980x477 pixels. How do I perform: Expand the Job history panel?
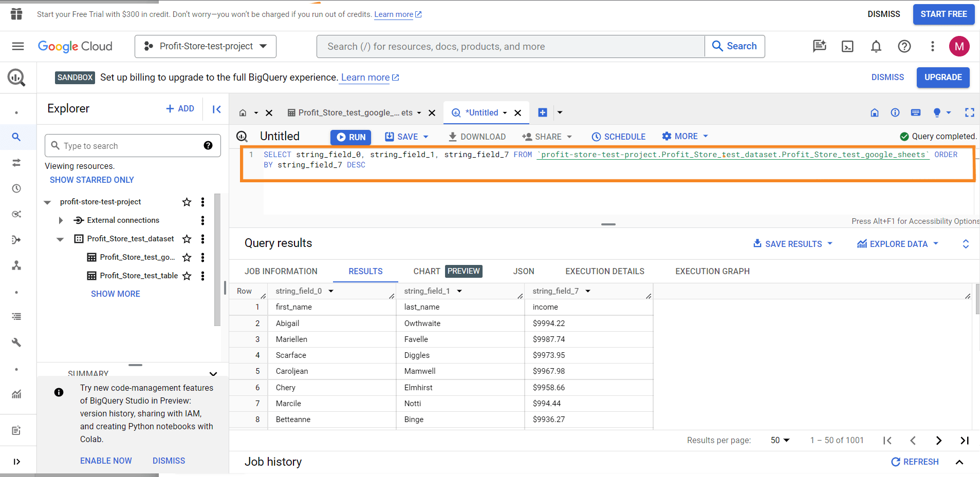coord(959,462)
